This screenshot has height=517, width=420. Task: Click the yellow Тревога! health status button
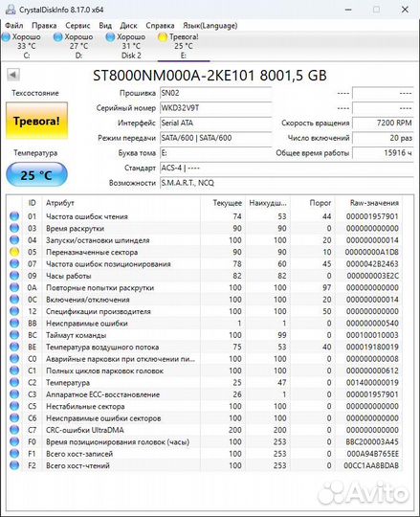point(37,121)
